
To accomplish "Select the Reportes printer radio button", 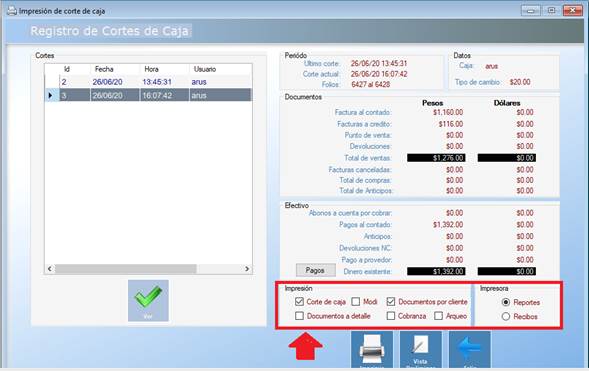I will tap(506, 302).
